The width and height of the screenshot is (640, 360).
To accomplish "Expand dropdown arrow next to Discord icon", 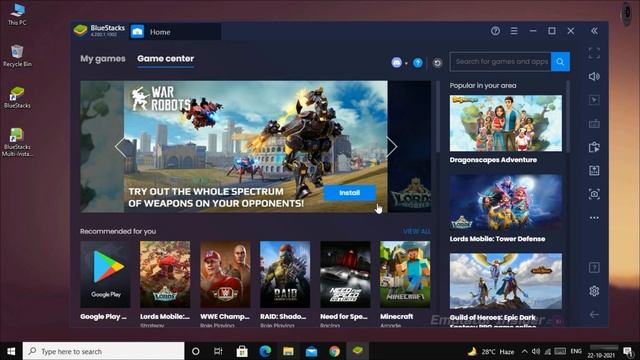I will 406,63.
